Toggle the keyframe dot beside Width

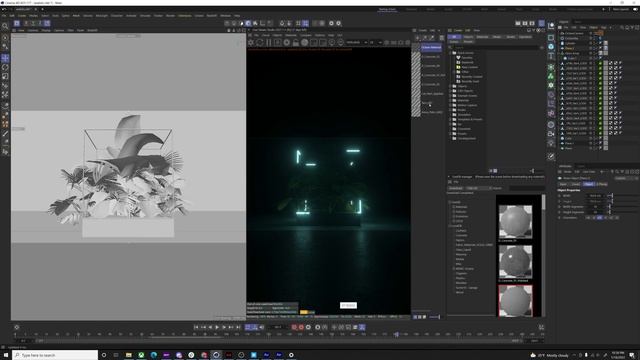click(x=560, y=196)
